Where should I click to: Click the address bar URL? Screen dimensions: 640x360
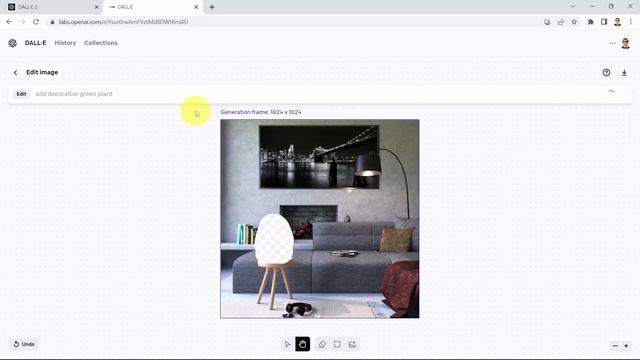click(x=123, y=22)
